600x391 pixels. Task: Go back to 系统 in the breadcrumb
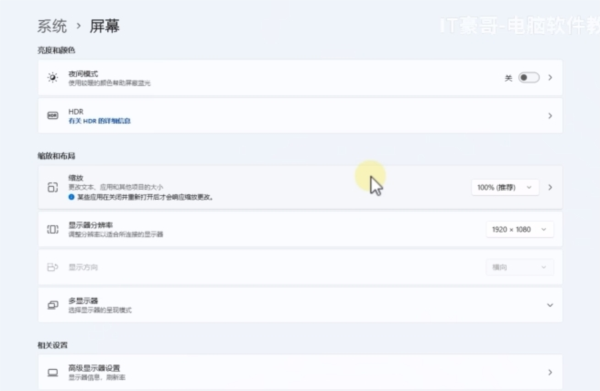52,26
